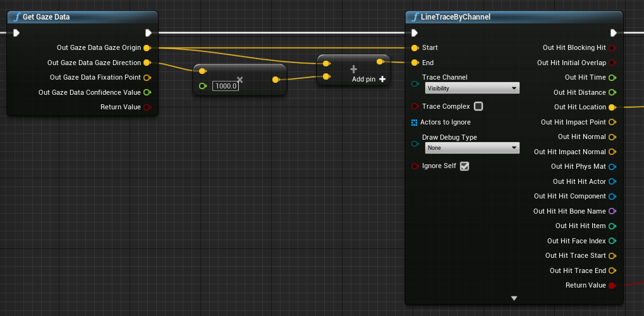Click the Ignore Self input pin

click(415, 166)
